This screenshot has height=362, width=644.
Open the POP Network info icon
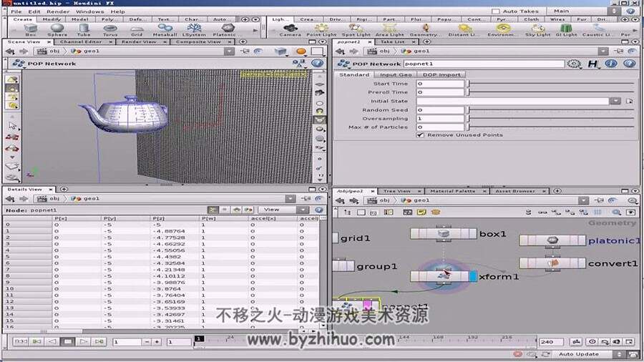(611, 64)
